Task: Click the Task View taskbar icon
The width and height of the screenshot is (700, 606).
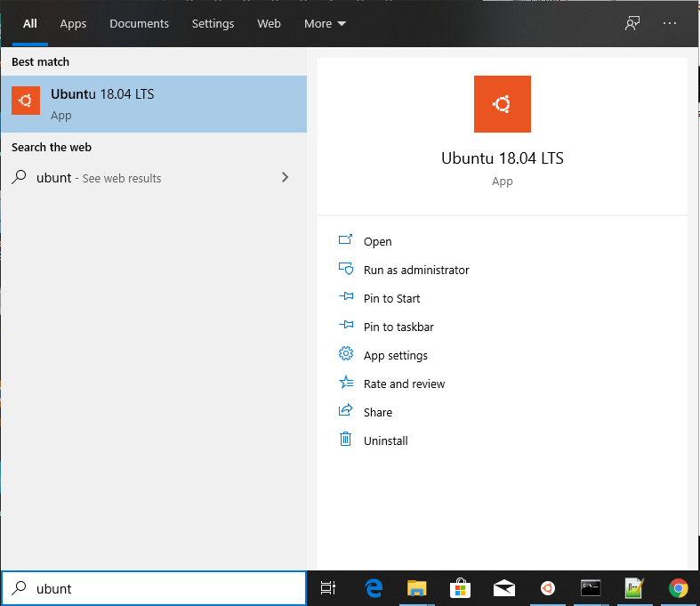Action: pos(328,588)
